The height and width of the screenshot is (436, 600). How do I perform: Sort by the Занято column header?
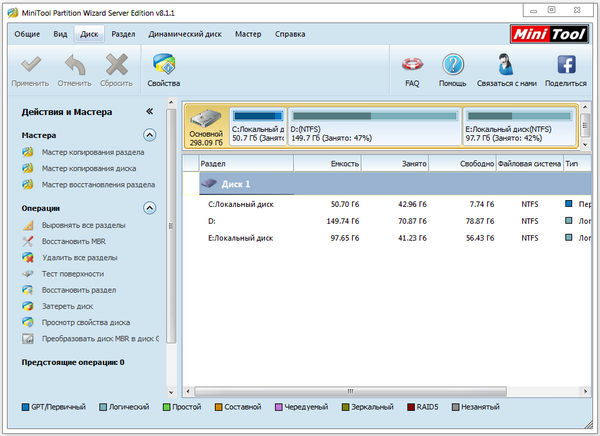395,163
